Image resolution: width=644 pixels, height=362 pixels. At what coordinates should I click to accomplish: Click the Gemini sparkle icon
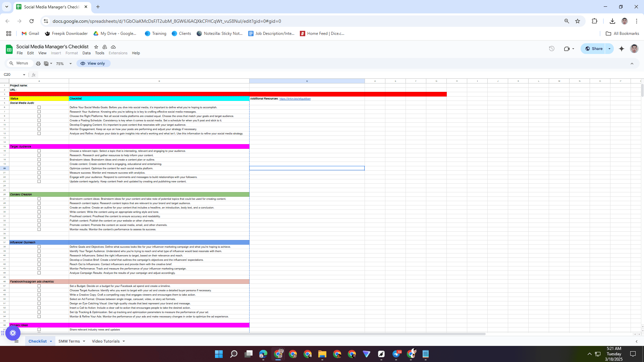pyautogui.click(x=622, y=49)
